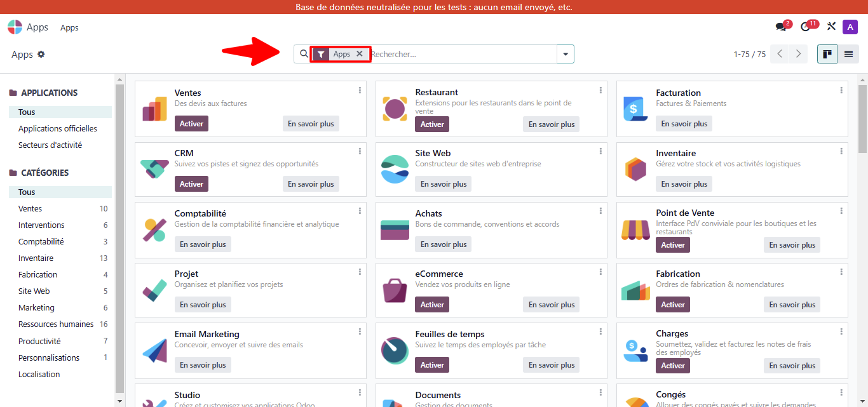This screenshot has height=407, width=868.
Task: Activate the Ventes app
Action: coord(191,124)
